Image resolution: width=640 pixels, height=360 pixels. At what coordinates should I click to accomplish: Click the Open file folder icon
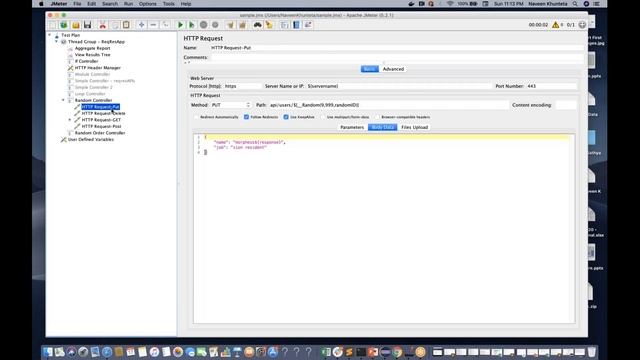pos(76,25)
